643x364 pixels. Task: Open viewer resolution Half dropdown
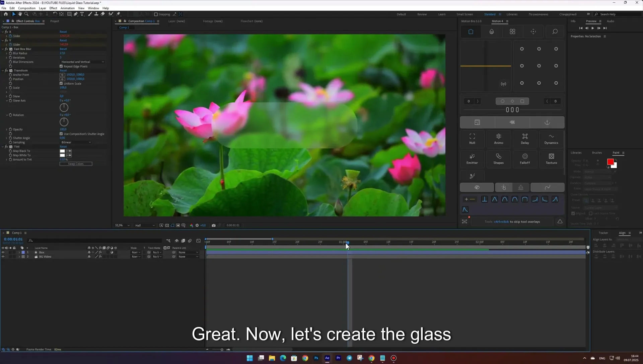(x=145, y=225)
